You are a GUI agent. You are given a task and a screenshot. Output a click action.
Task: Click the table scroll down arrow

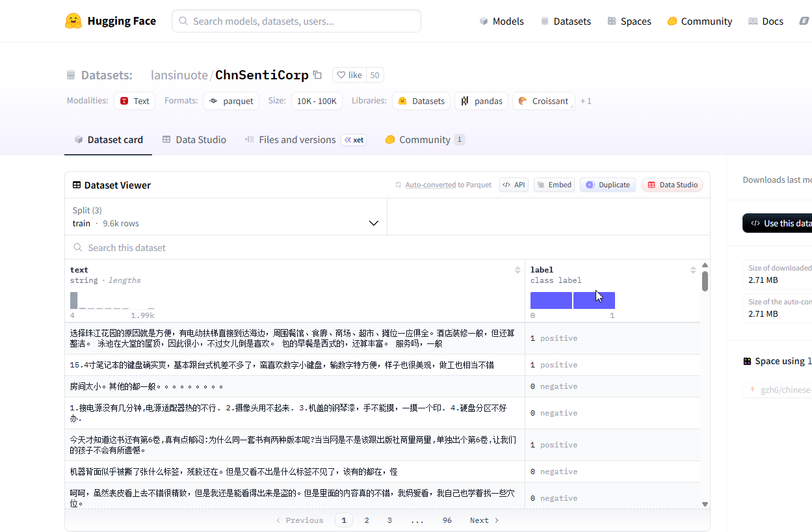705,504
